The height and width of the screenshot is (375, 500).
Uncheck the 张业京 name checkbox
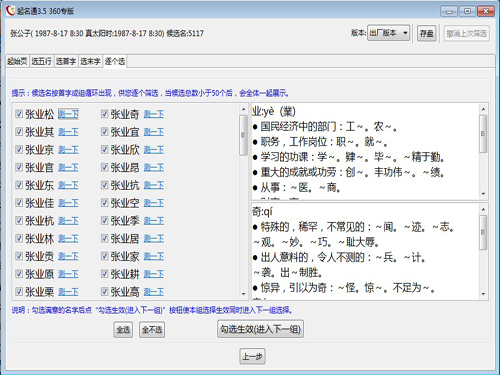19,149
